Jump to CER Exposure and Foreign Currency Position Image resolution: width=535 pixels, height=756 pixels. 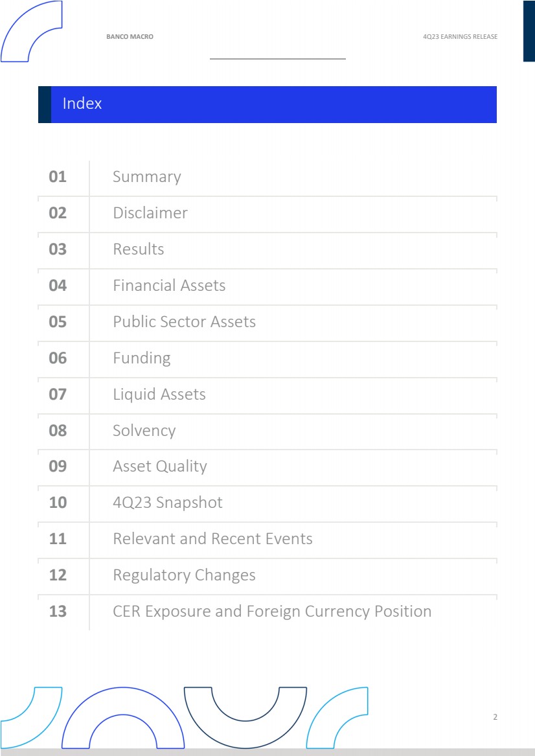(x=272, y=612)
